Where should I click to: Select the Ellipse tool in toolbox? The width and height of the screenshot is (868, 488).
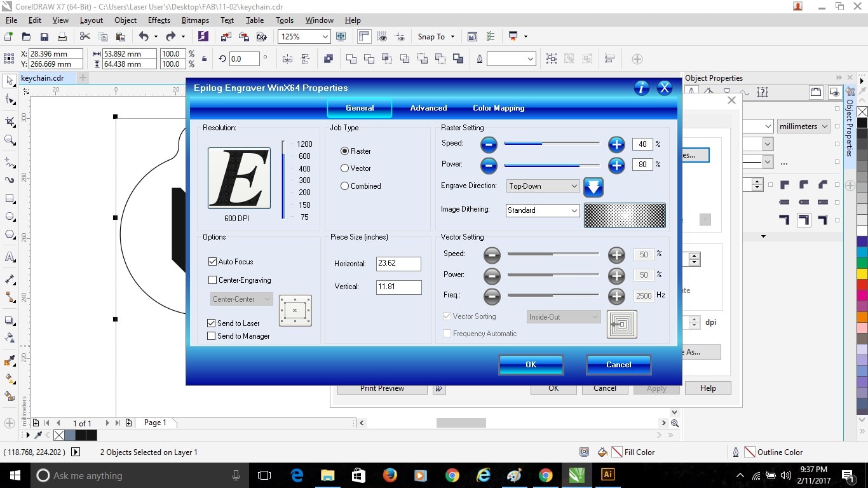10,217
